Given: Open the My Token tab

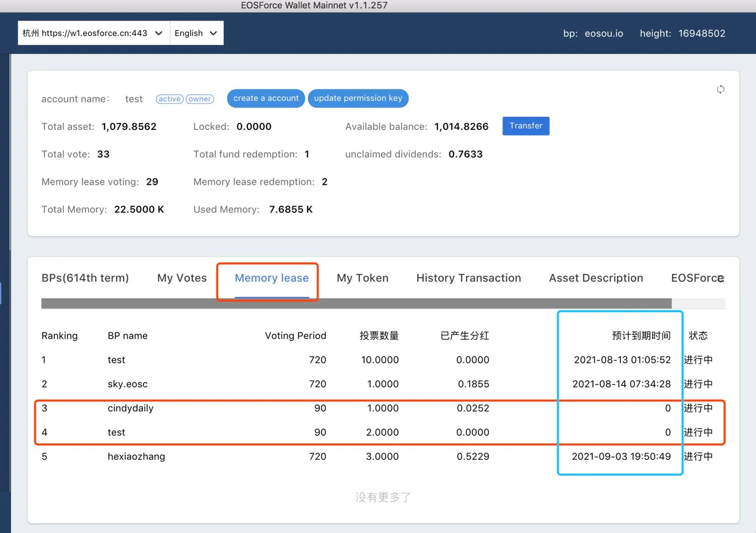Looking at the screenshot, I should coord(363,278).
